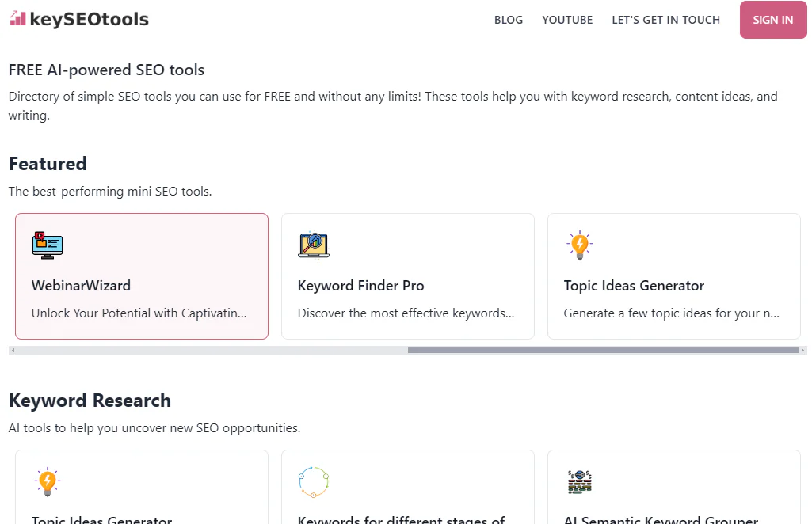Click the lightbulb icon in Keyword Research section
Viewport: 812px width, 524px height.
click(47, 481)
